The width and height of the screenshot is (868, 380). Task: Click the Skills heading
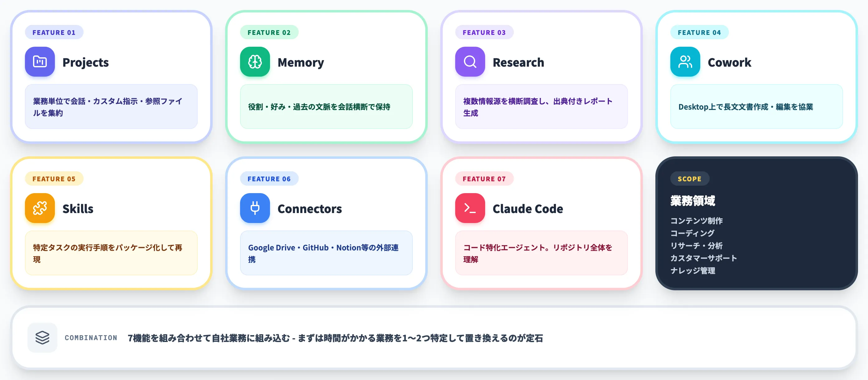(78, 209)
